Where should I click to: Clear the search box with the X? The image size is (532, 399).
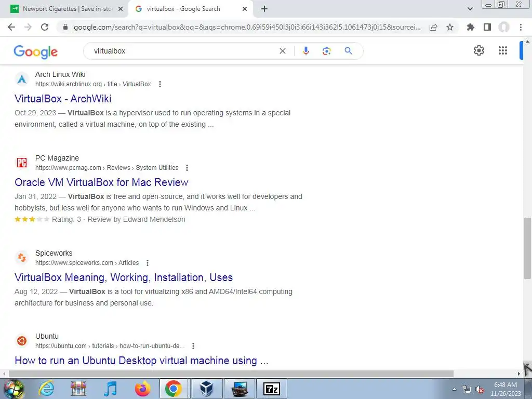(282, 51)
